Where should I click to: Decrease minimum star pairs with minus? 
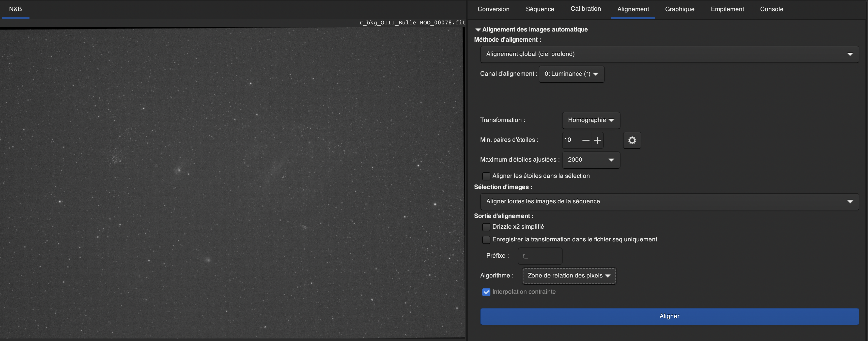(586, 140)
